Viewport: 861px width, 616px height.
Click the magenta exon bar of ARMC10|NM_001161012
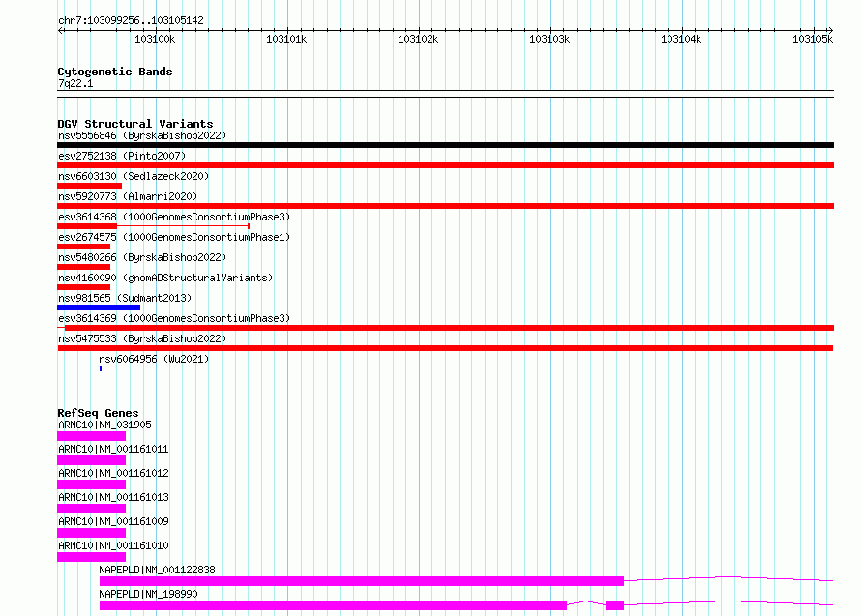pos(91,484)
